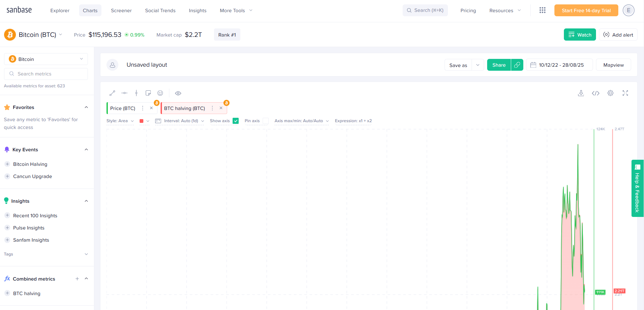
Task: Collapse the Insights section
Action: pyautogui.click(x=86, y=201)
